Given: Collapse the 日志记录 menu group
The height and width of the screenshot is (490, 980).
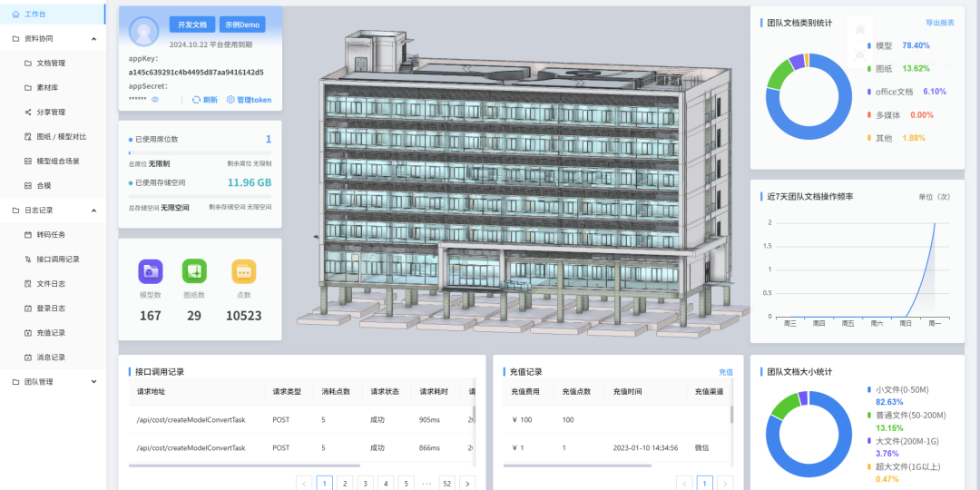Looking at the screenshot, I should [93, 210].
